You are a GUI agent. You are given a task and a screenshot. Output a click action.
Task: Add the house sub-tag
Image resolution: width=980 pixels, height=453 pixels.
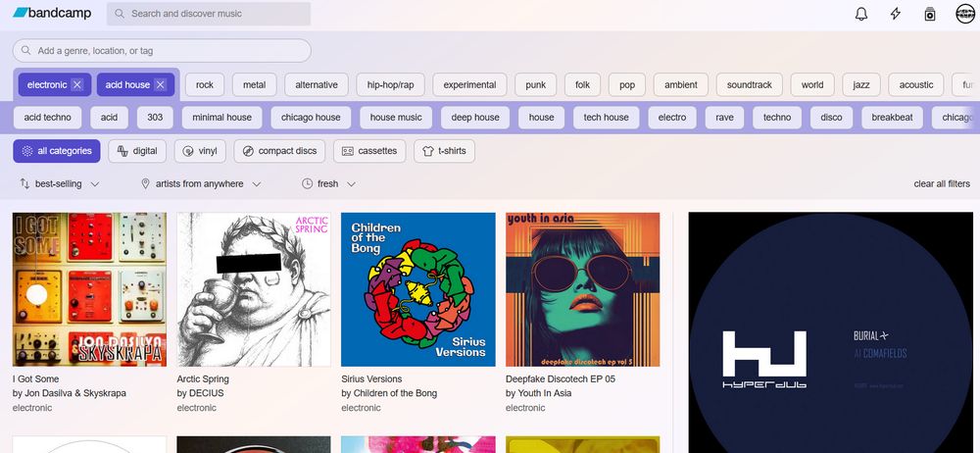click(x=541, y=117)
